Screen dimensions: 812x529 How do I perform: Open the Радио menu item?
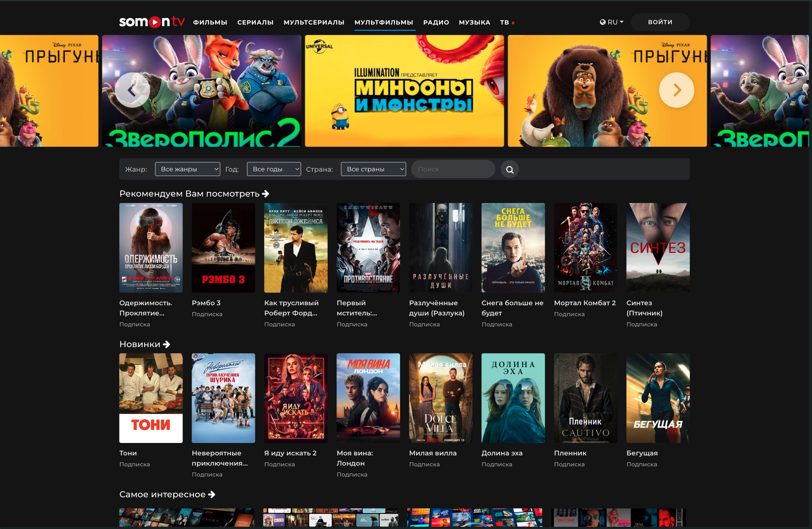click(x=436, y=22)
